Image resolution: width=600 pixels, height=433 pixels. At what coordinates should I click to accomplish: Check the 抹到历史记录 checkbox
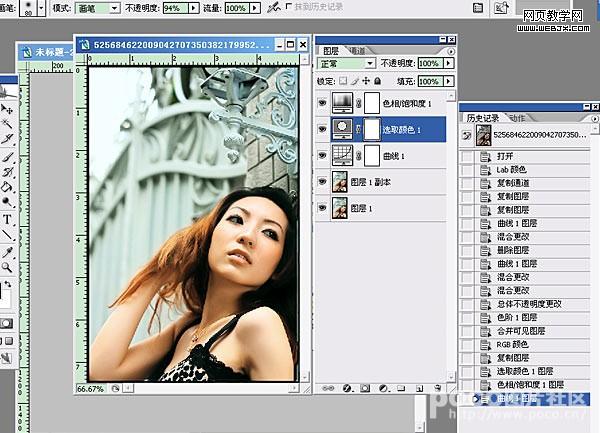[289, 7]
